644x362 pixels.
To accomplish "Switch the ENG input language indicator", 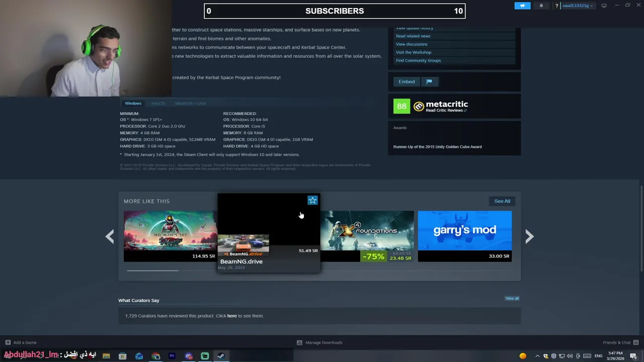I will 599,356.
